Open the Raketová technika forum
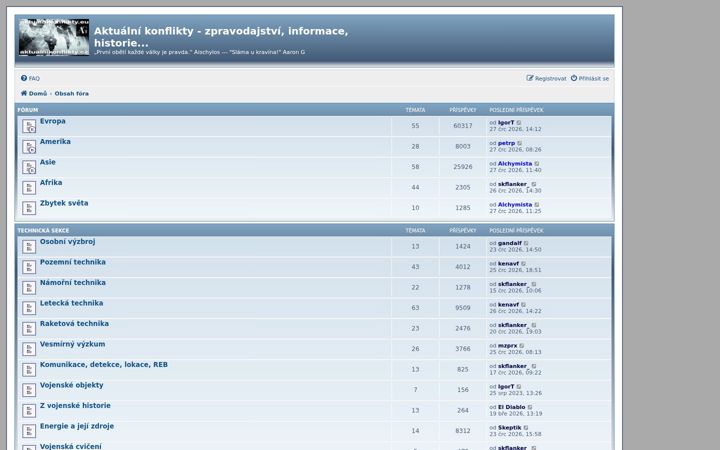Image resolution: width=720 pixels, height=450 pixels. 74,323
